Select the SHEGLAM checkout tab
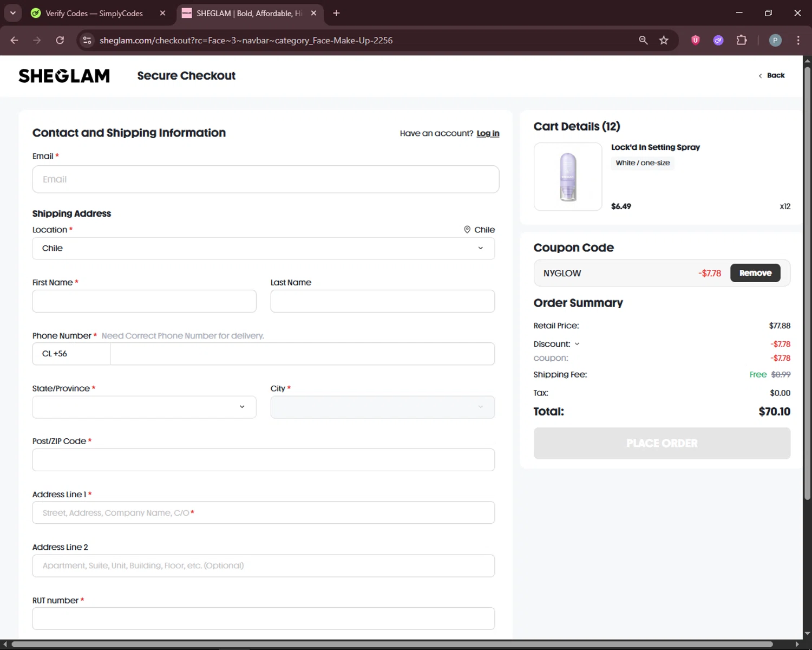Viewport: 812px width, 650px height. click(244, 13)
